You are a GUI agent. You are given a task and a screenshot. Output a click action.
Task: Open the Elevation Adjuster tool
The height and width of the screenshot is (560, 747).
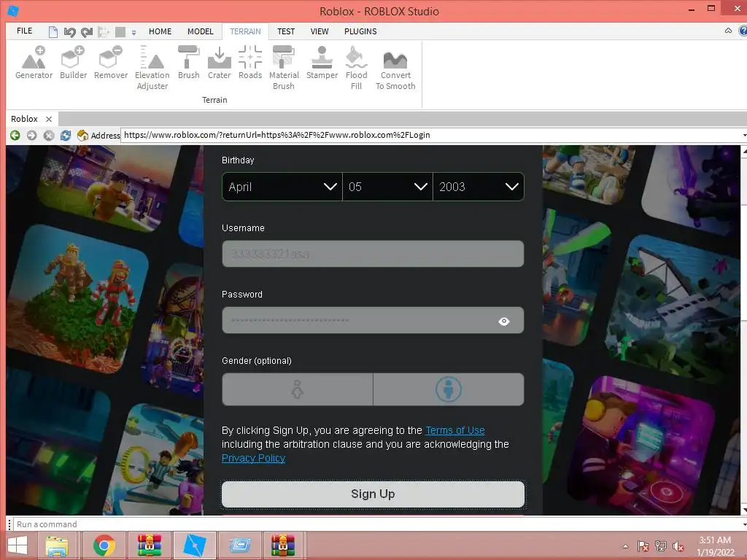152,68
